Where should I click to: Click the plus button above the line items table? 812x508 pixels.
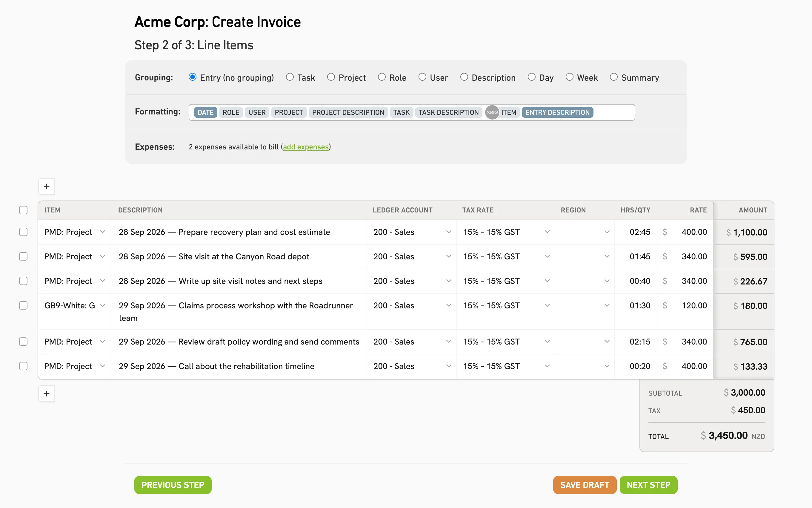coord(47,186)
